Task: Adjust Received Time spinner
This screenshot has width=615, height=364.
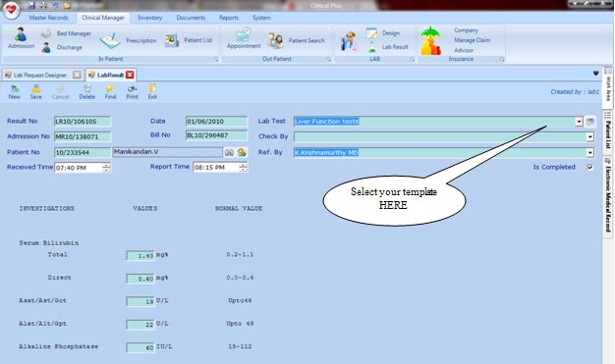Action: coord(106,168)
